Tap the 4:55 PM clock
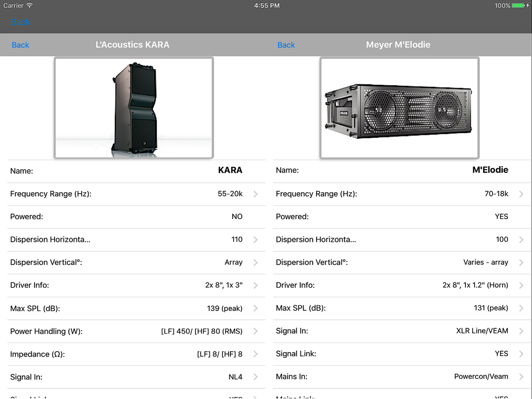Image resolution: width=532 pixels, height=399 pixels. coord(266,5)
